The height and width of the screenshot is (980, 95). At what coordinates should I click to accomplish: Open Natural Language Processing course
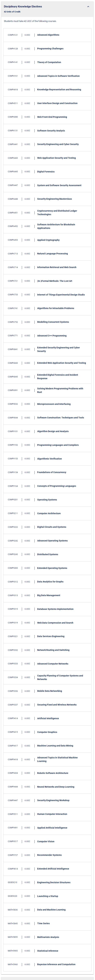[x=47, y=254]
